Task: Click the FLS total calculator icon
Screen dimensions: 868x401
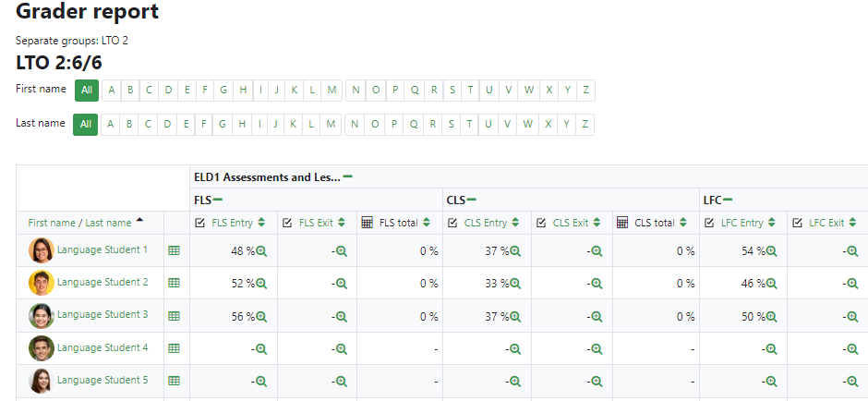Action: click(367, 223)
